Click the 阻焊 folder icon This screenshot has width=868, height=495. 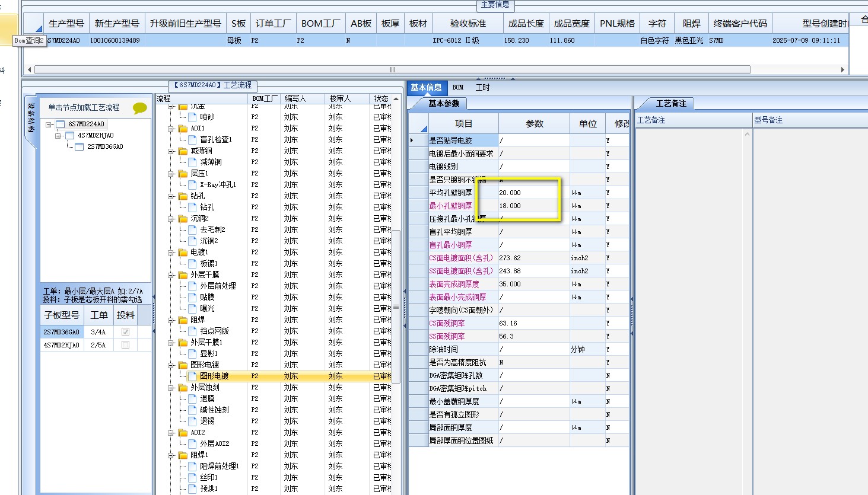coord(183,320)
